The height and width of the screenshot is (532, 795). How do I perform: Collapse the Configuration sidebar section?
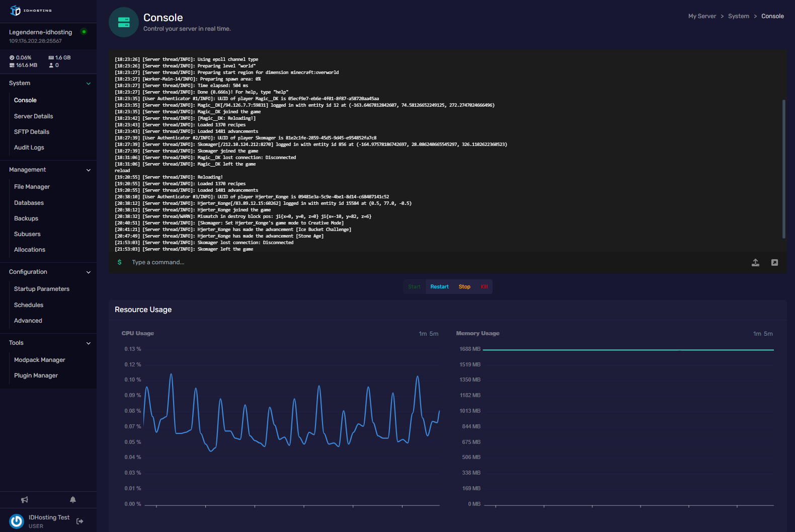(x=89, y=272)
